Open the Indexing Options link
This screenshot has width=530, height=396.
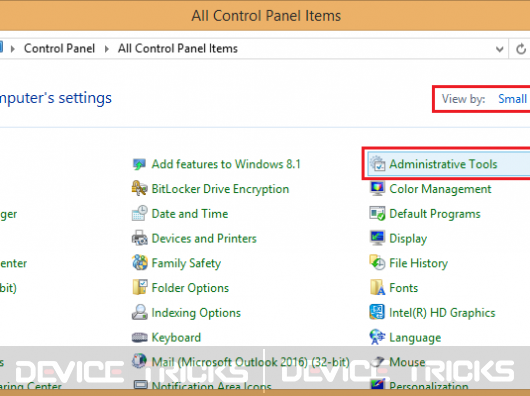(196, 313)
